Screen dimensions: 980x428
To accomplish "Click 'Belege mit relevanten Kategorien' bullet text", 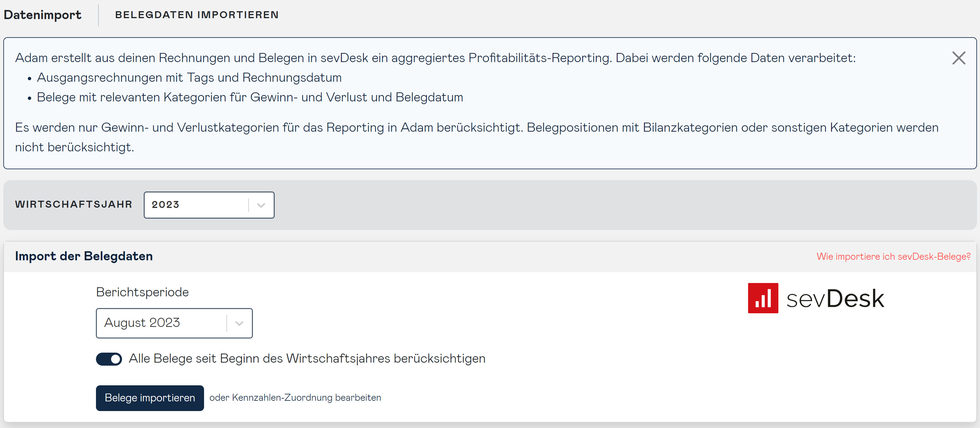I will [250, 97].
